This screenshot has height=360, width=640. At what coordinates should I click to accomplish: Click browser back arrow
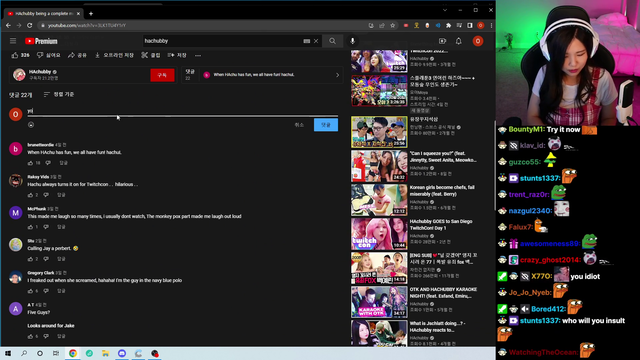pos(9,25)
